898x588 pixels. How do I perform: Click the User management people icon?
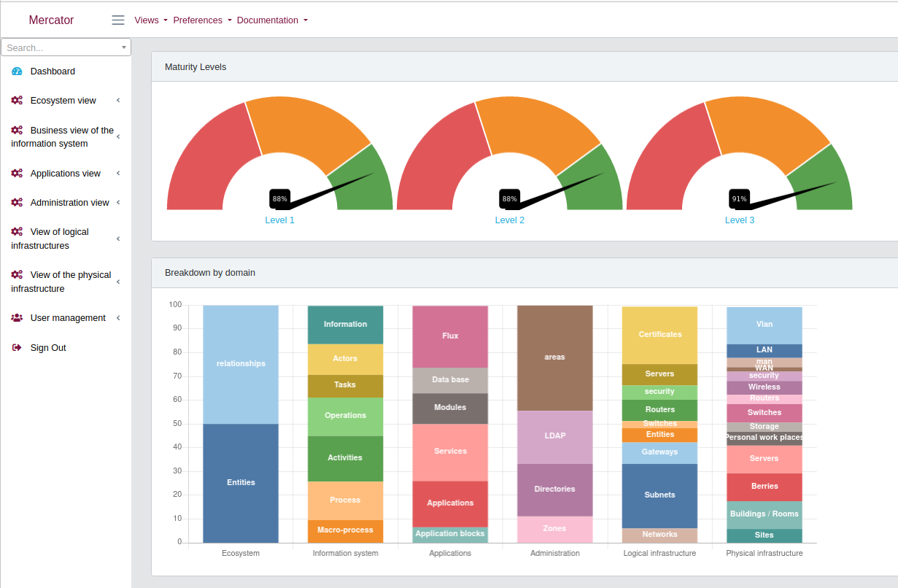pos(16,317)
